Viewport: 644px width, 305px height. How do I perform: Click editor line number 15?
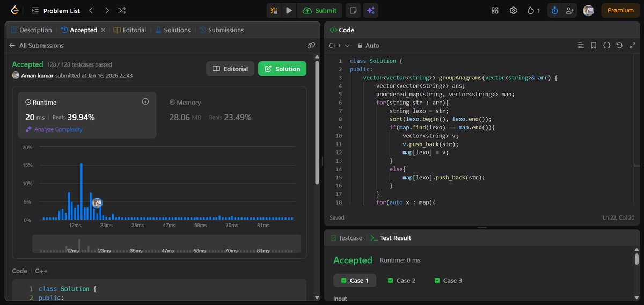click(x=338, y=177)
